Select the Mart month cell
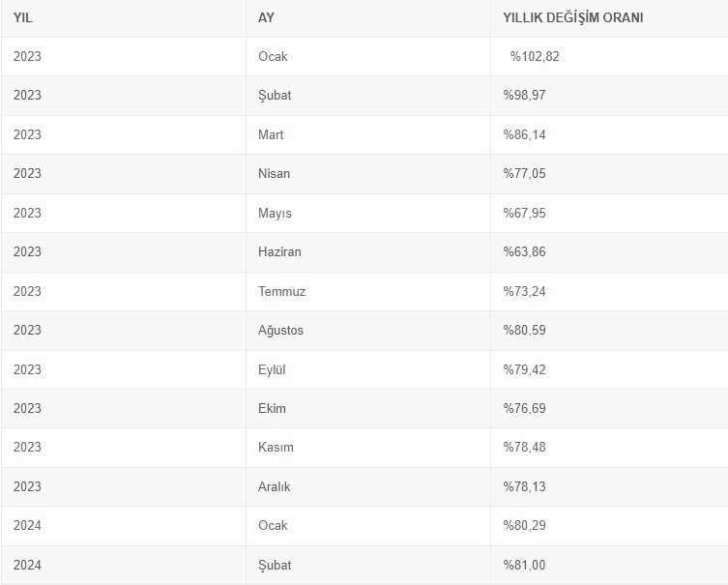728x585 pixels. coord(271,134)
